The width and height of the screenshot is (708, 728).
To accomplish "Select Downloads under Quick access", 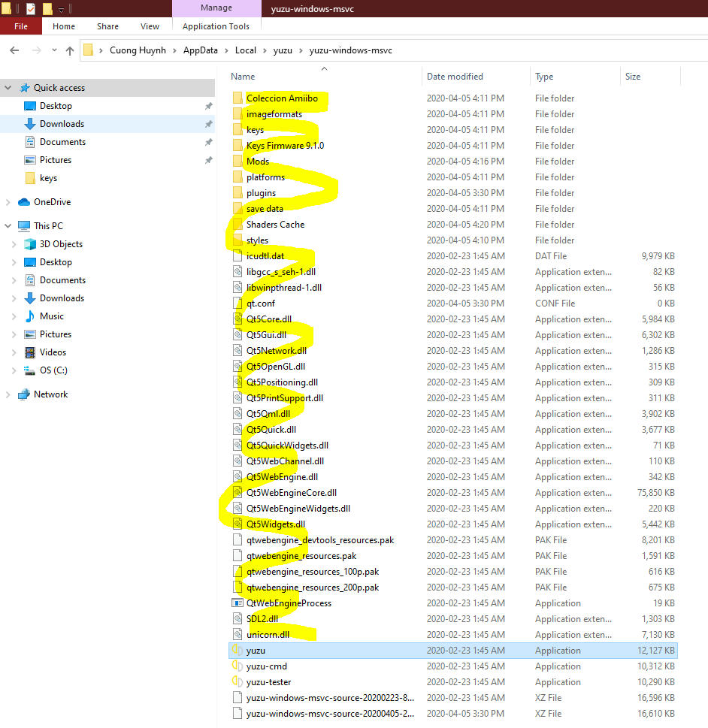I will point(62,124).
